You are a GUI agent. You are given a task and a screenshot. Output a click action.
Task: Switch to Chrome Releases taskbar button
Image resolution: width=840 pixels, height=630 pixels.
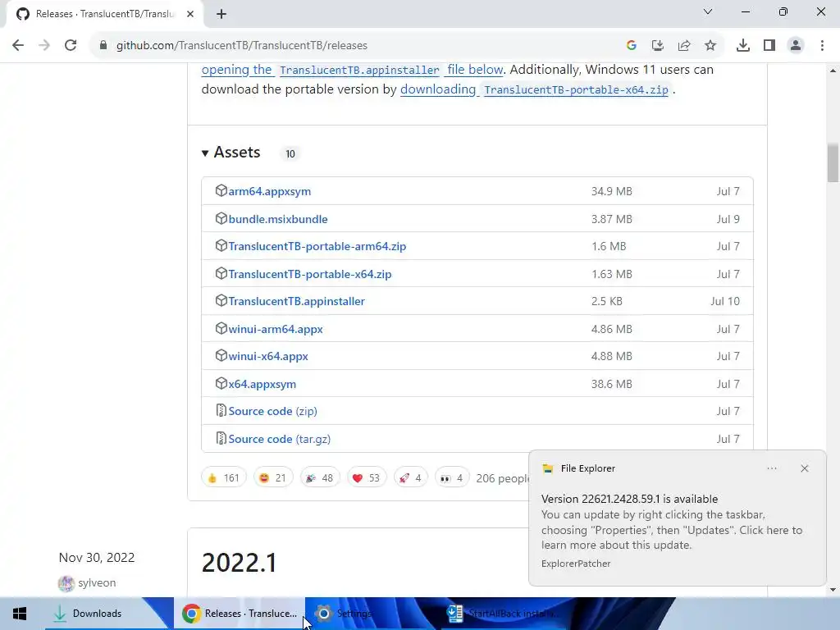click(240, 614)
